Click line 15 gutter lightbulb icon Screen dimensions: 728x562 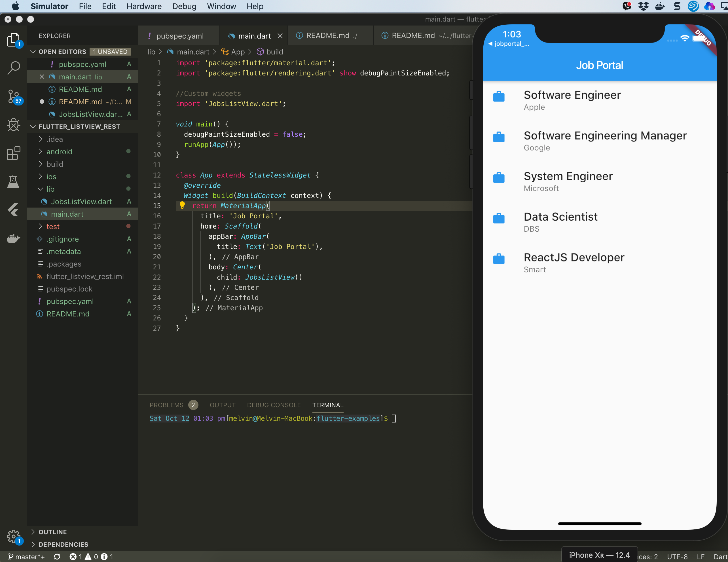[x=182, y=206]
